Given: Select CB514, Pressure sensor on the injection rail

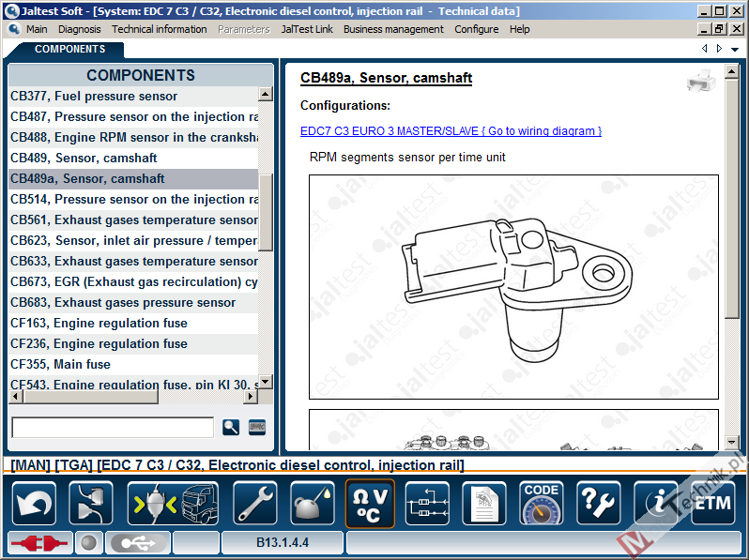Looking at the screenshot, I should point(133,199).
